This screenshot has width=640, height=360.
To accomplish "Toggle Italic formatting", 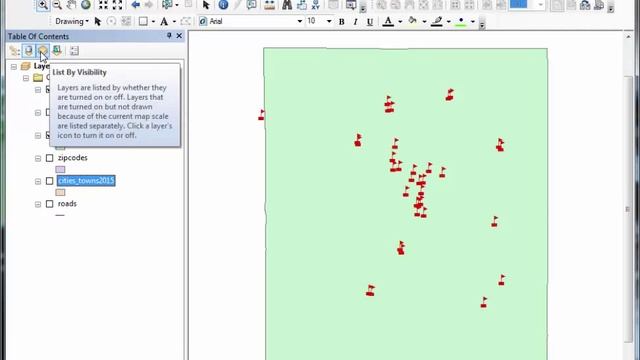I will click(356, 22).
